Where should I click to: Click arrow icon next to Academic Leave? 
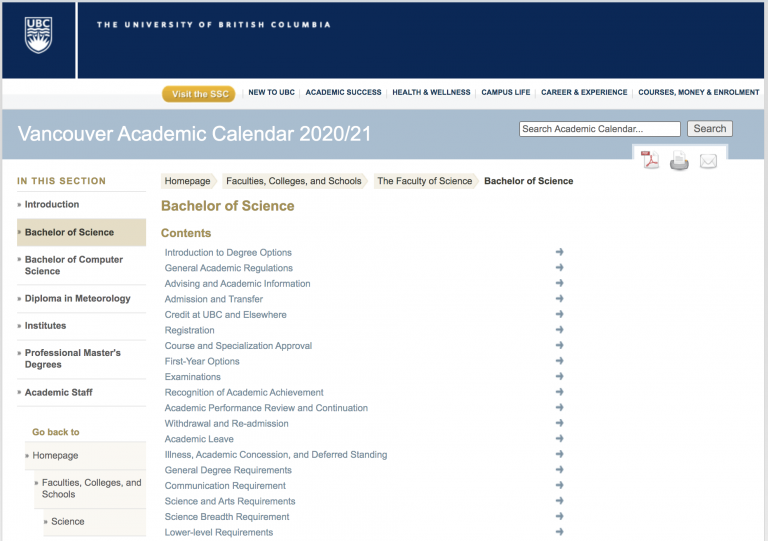(x=560, y=439)
